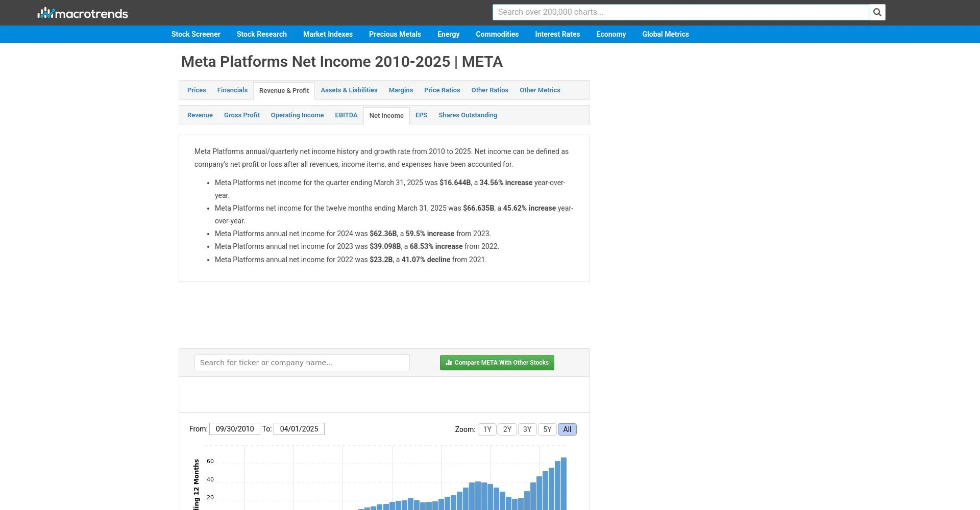Open the EBITDA sub-tab

pos(346,115)
